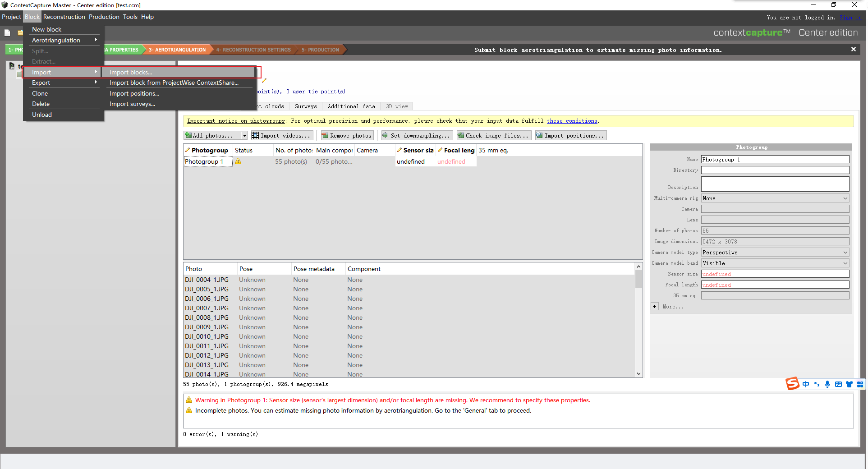The width and height of the screenshot is (868, 469).
Task: Click the Remove photos icon
Action: click(x=325, y=135)
